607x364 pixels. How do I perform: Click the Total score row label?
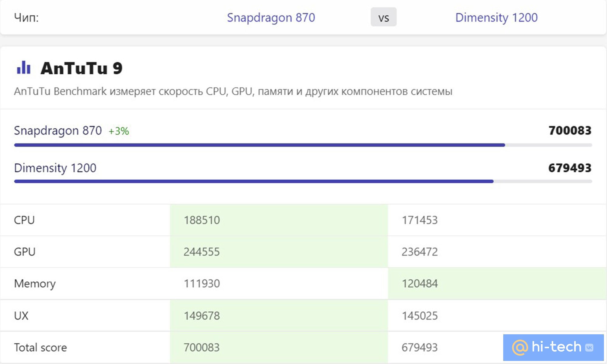pyautogui.click(x=40, y=347)
